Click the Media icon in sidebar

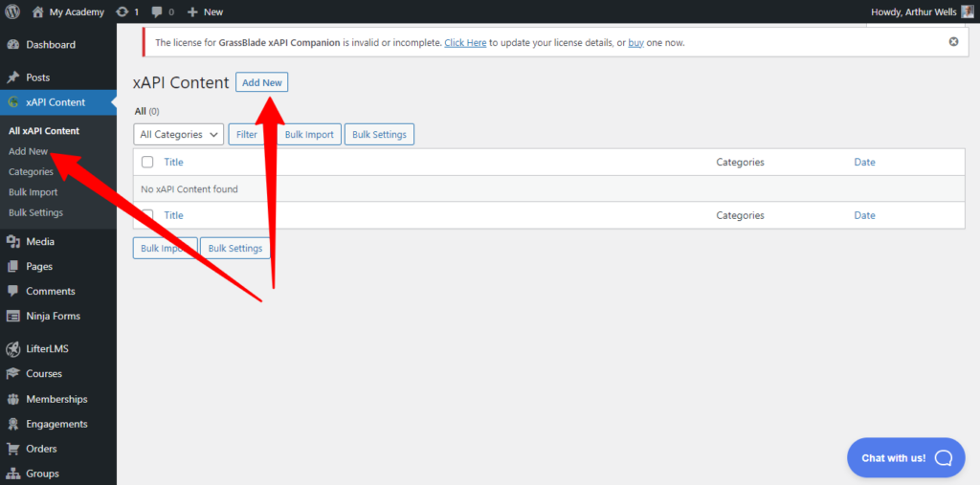point(12,242)
